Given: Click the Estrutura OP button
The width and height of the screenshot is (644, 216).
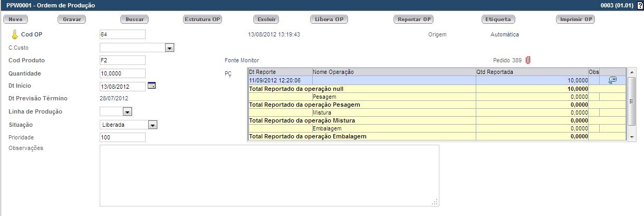Looking at the screenshot, I should click(203, 20).
